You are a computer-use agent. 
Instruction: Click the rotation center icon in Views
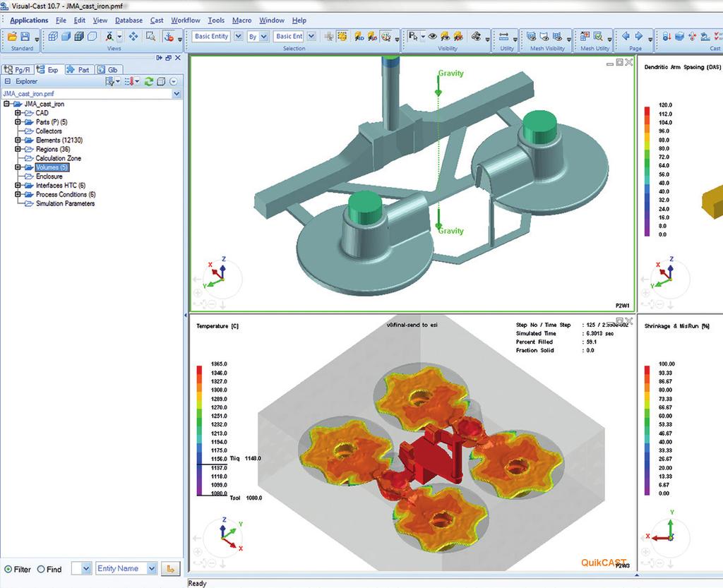click(169, 37)
